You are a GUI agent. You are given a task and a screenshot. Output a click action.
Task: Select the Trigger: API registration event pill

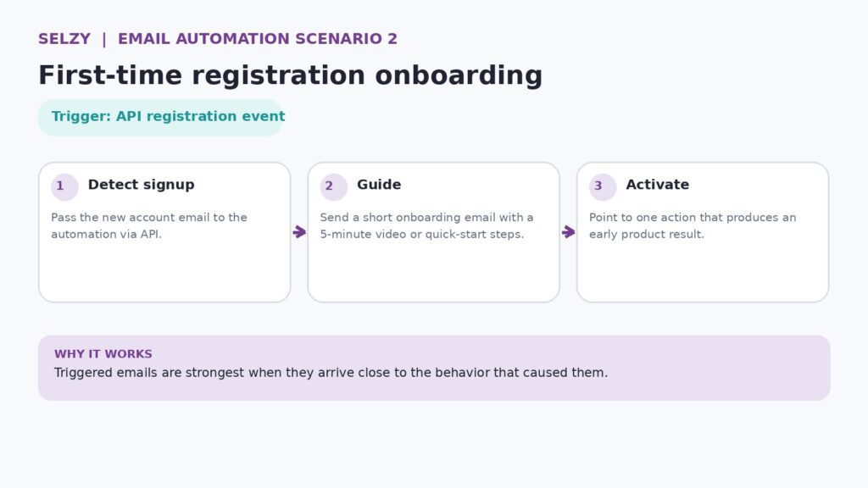160,117
